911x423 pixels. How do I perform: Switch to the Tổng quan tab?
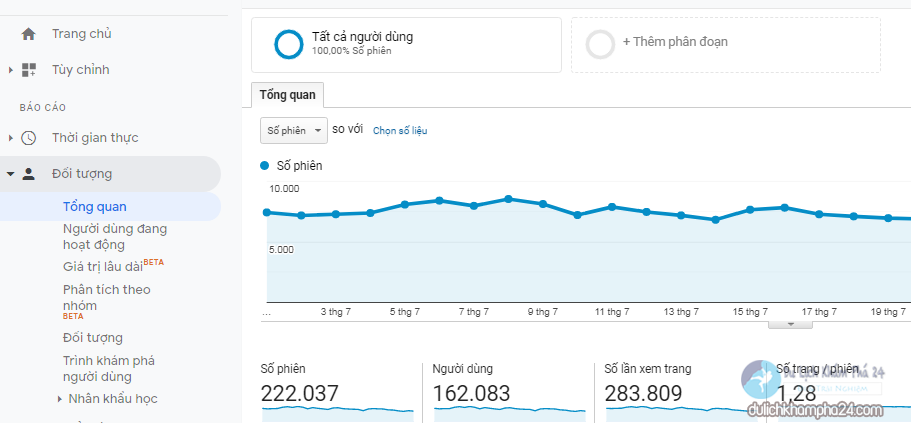pos(287,95)
